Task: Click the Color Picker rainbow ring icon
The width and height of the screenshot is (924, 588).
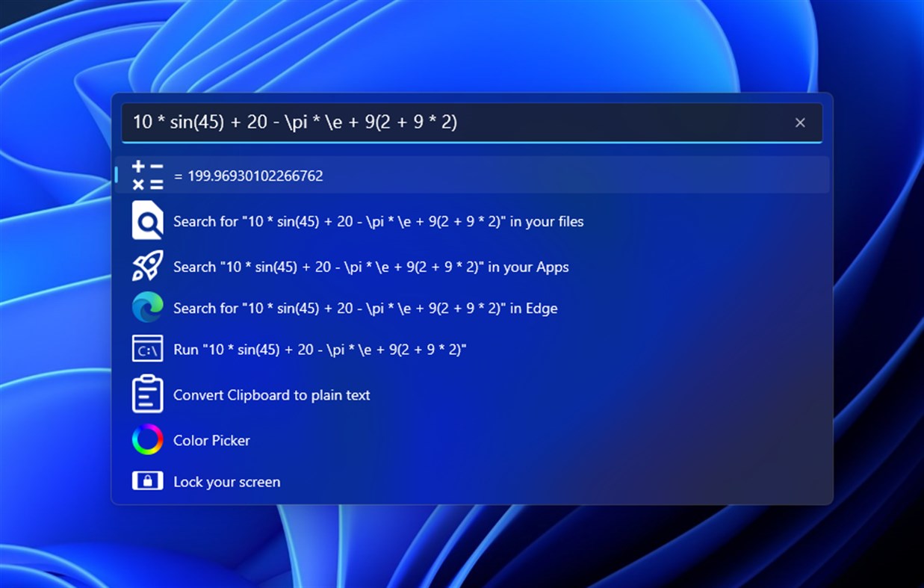Action: [147, 440]
